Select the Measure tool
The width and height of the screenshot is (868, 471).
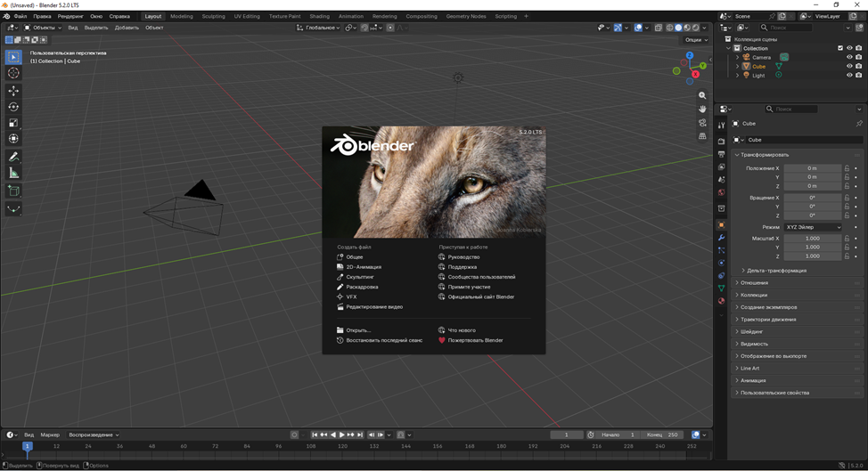pos(14,173)
